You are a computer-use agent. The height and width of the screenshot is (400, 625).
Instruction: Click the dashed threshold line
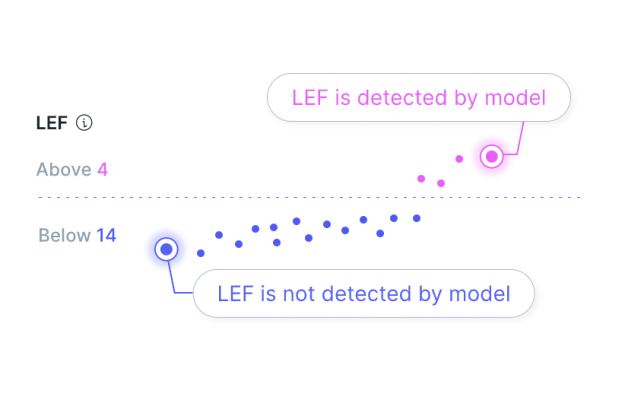300,197
